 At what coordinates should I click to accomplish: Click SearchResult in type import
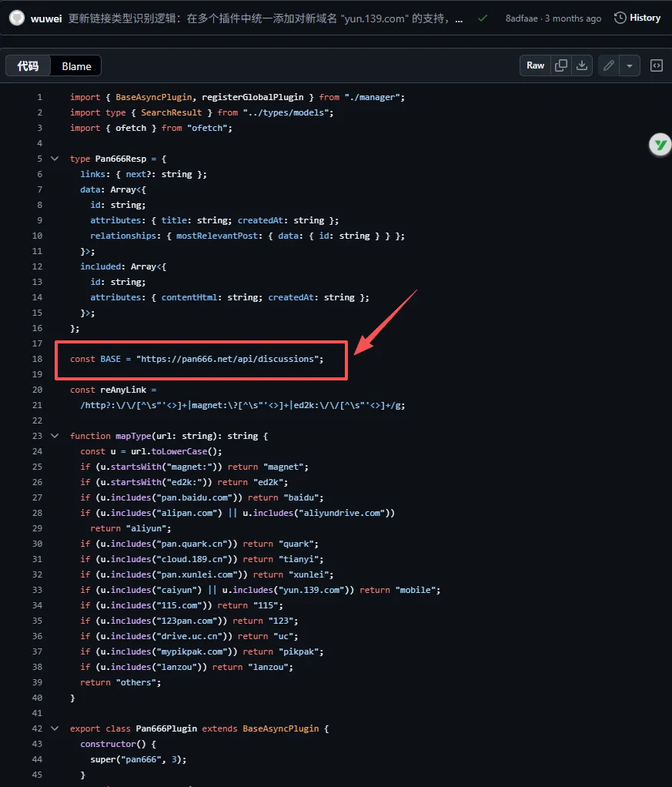171,112
